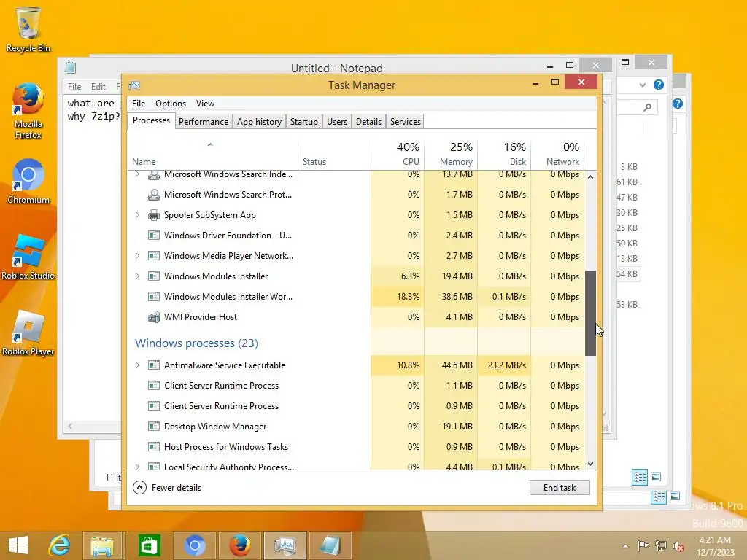Expand Windows Media Player Network row
The width and height of the screenshot is (747, 560).
coord(137,256)
